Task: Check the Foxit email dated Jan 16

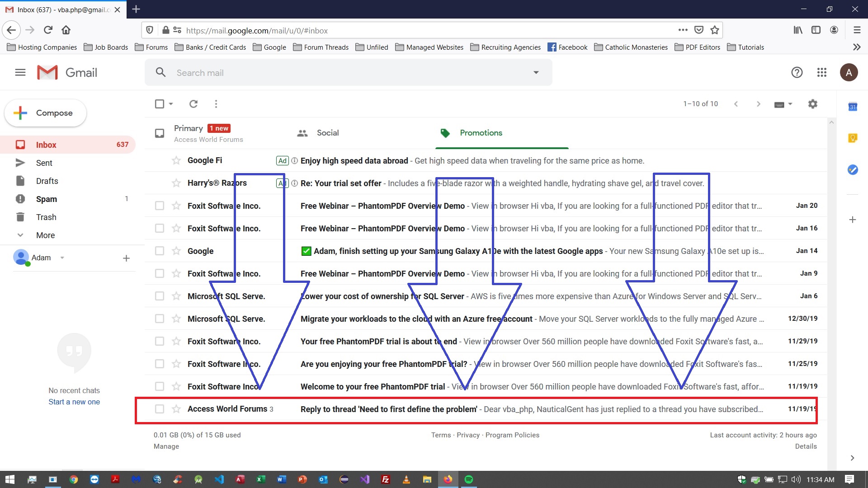Action: pyautogui.click(x=160, y=228)
